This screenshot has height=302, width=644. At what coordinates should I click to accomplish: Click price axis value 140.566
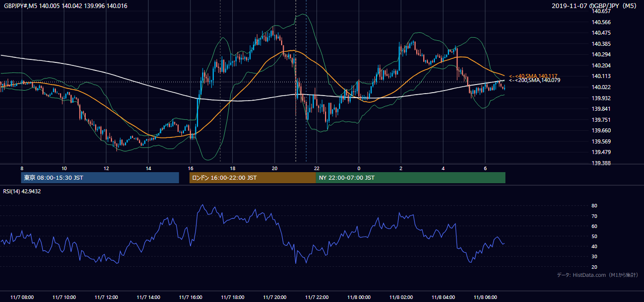point(601,22)
